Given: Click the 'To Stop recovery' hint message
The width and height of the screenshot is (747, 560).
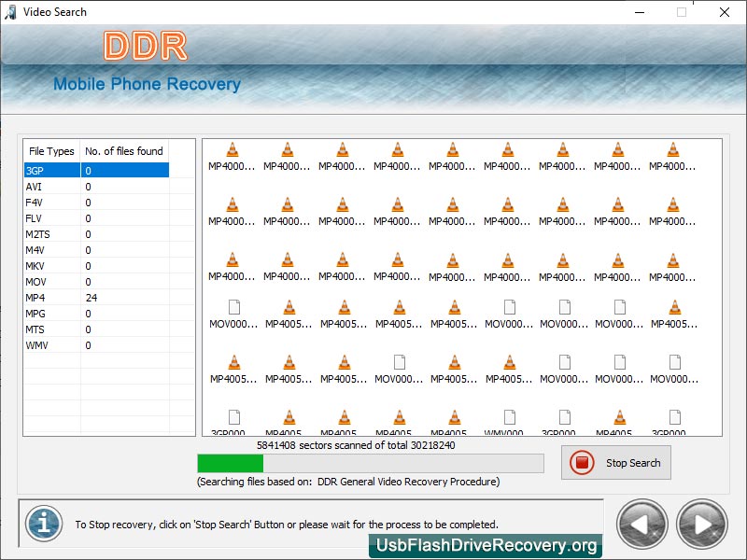Looking at the screenshot, I should (x=287, y=525).
